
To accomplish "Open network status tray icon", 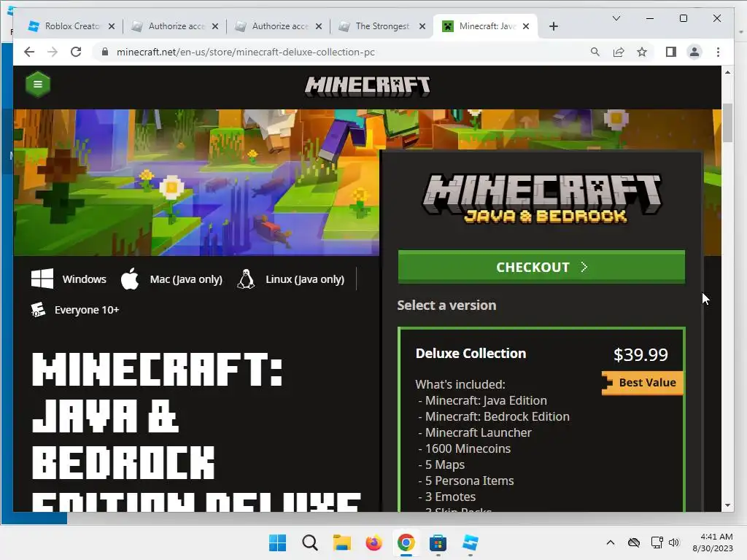I will (657, 542).
